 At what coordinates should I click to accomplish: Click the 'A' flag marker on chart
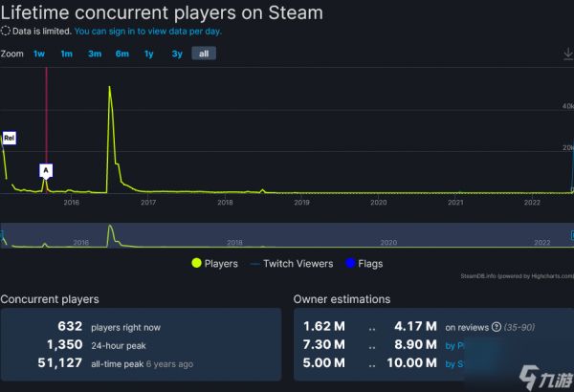(x=46, y=170)
